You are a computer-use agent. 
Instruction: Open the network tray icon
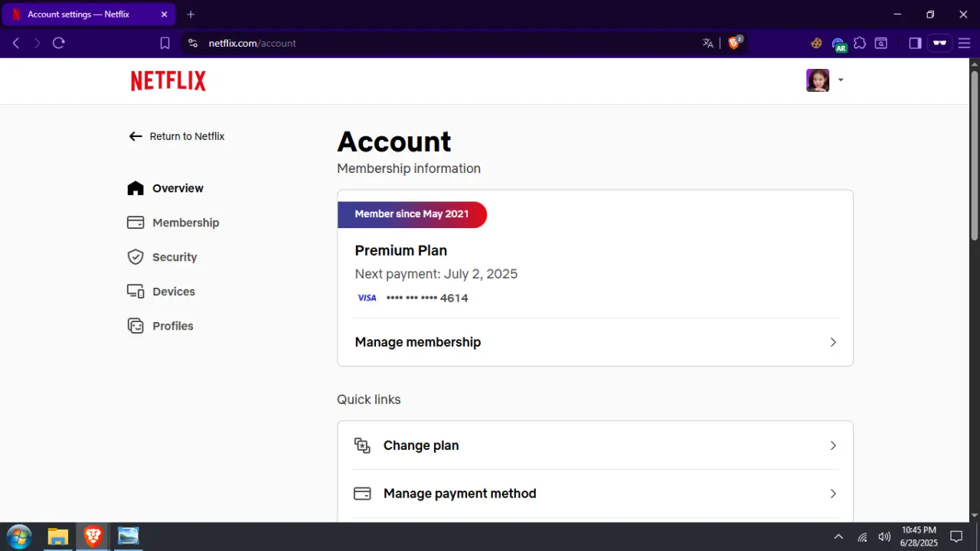point(862,536)
